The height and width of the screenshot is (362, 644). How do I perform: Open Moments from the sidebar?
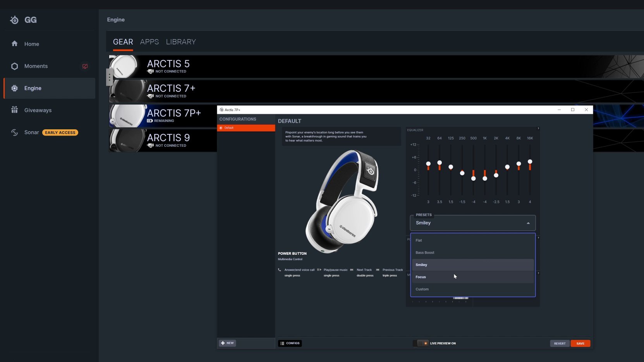click(x=49, y=66)
